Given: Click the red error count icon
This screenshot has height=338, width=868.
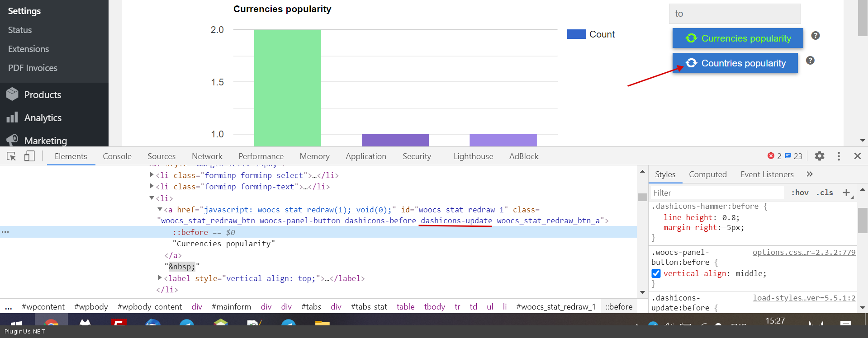Looking at the screenshot, I should (x=771, y=156).
